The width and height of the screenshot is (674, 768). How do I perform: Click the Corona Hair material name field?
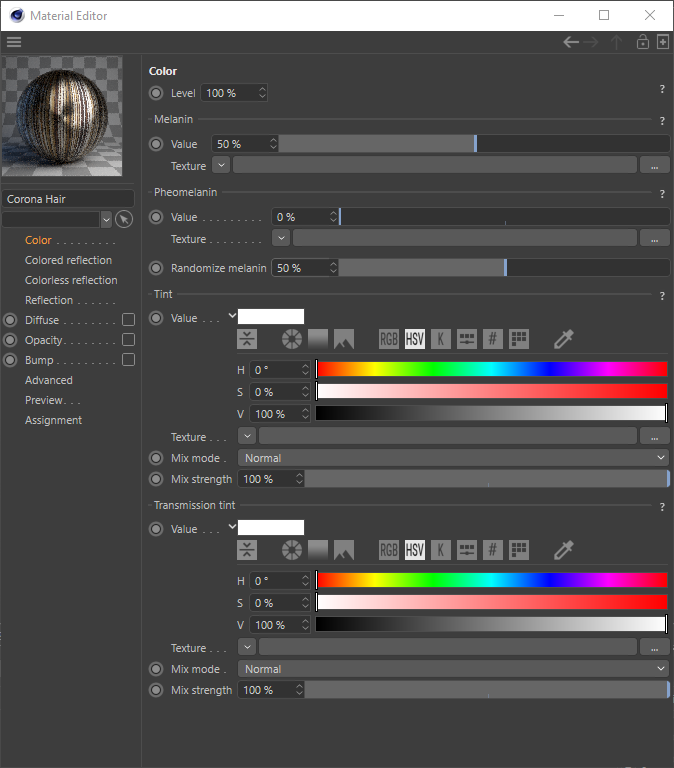68,199
